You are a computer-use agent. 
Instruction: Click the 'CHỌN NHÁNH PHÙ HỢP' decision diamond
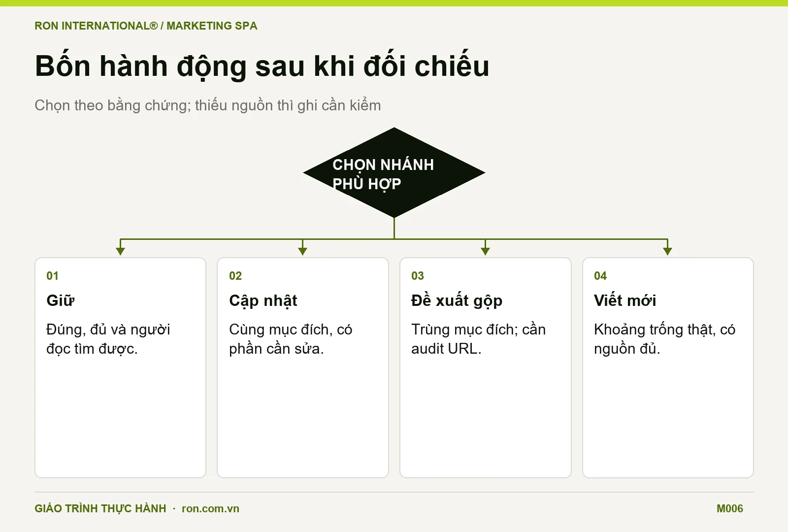click(x=394, y=173)
